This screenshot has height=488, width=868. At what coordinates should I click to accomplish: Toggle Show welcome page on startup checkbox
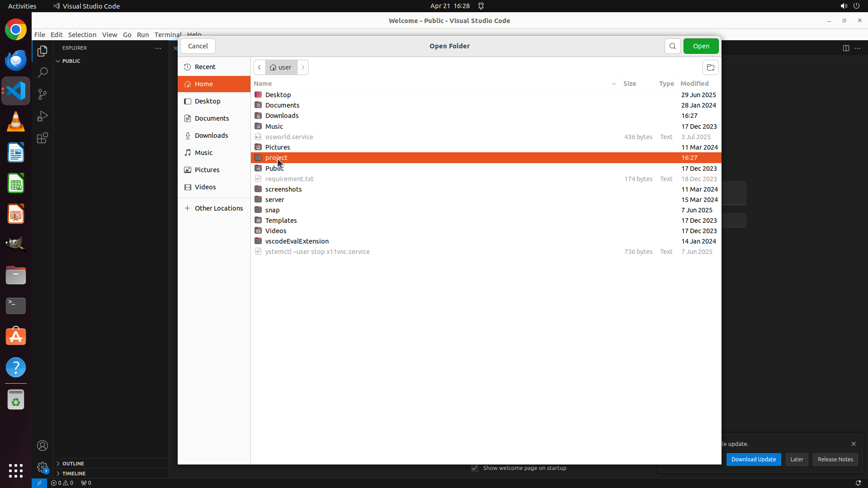pos(475,468)
